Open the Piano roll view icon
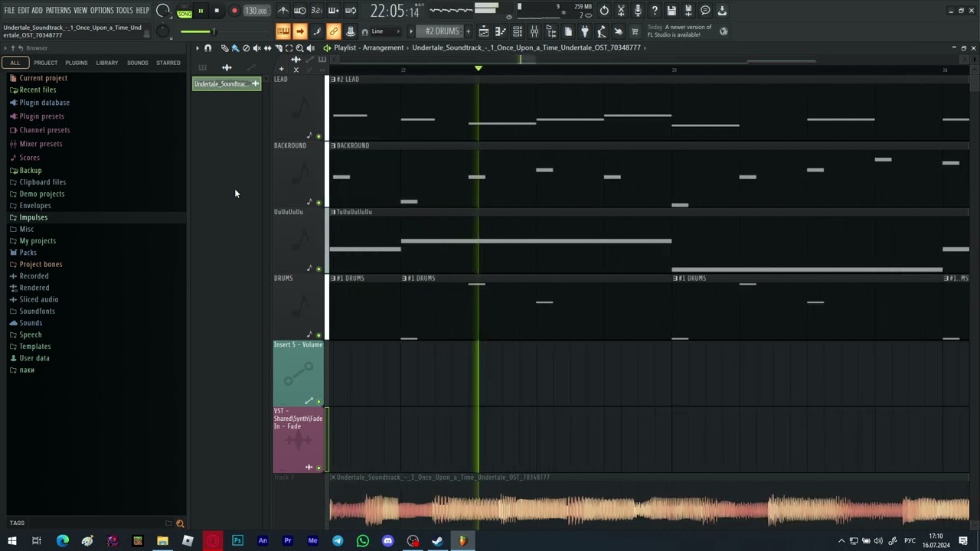The image size is (980, 551). coord(501,31)
